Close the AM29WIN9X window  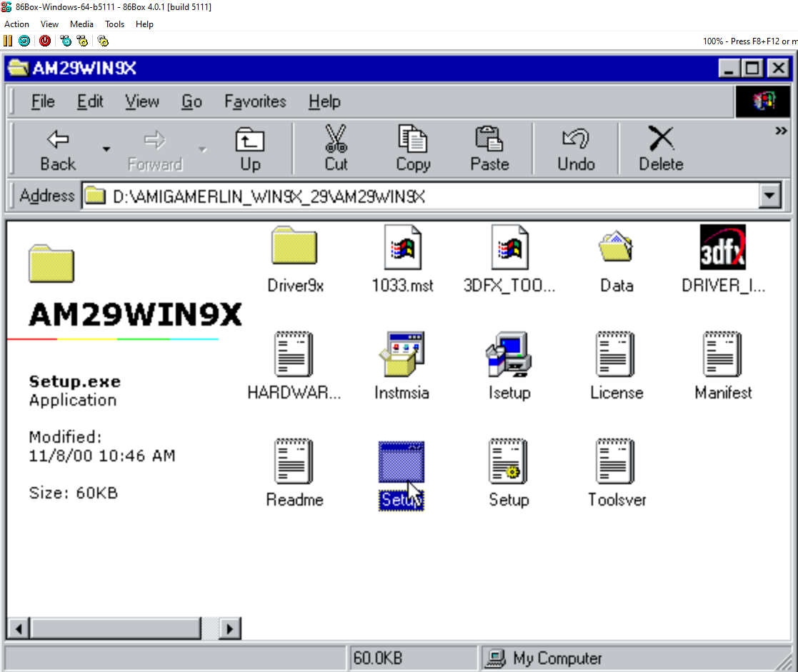tap(778, 68)
